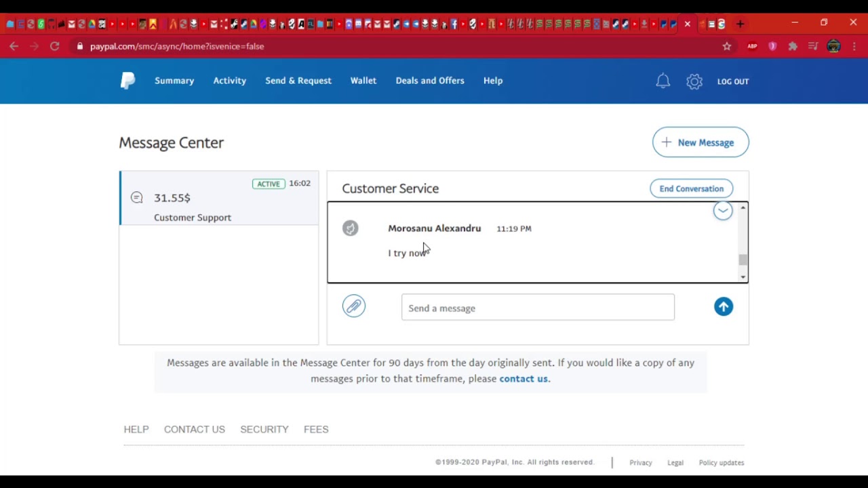Open Deals and Offers menu
This screenshot has width=868, height=488.
click(x=430, y=81)
